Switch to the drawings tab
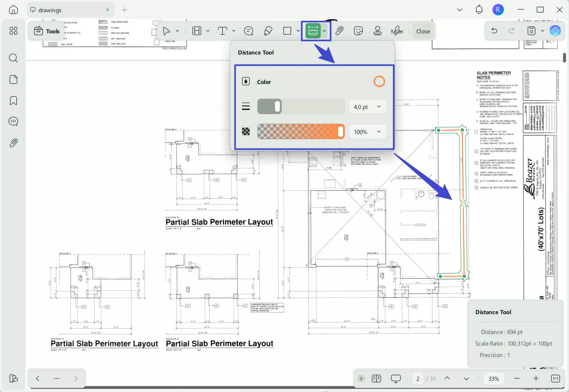The height and width of the screenshot is (392, 569). (50, 10)
